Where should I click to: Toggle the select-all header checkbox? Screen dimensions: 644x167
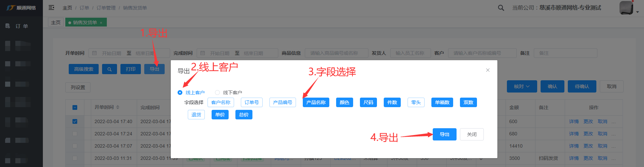click(75, 107)
